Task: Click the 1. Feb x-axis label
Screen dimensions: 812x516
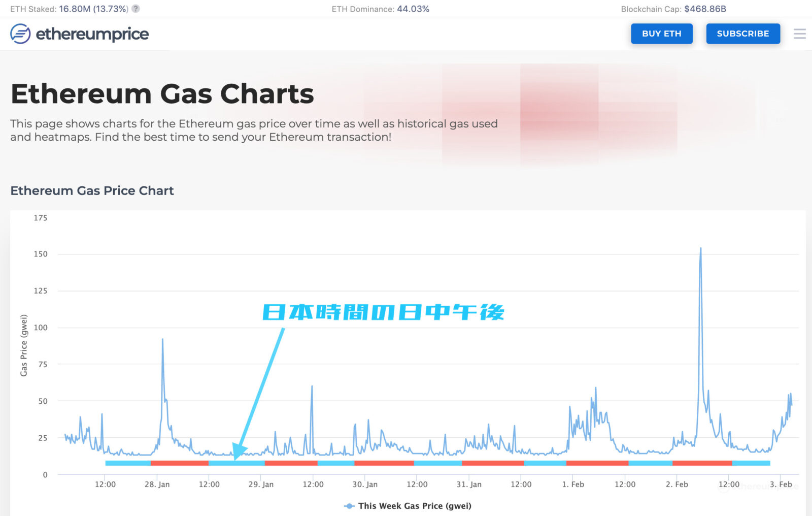Action: (573, 484)
